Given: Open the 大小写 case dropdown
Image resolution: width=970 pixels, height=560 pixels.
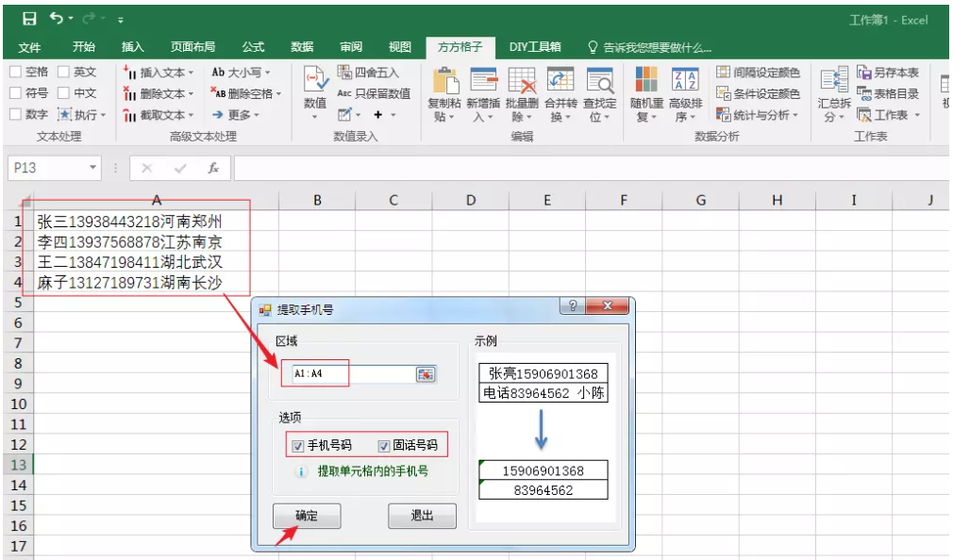Looking at the screenshot, I should click(x=267, y=73).
